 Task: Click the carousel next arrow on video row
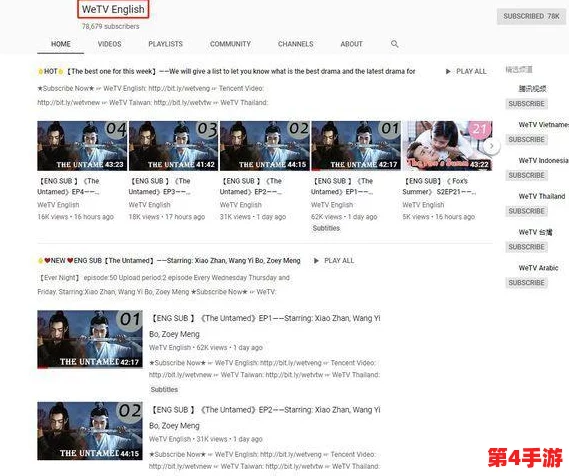pyautogui.click(x=491, y=146)
